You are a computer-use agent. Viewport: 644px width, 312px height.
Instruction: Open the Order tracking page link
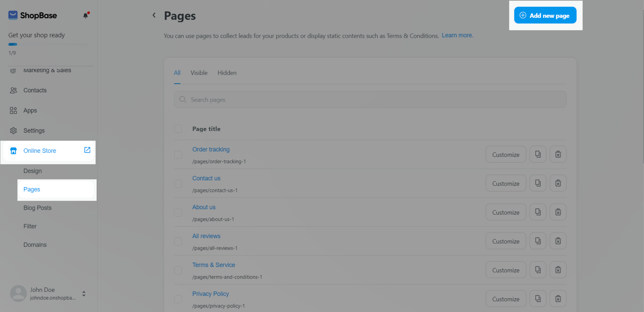(x=211, y=150)
